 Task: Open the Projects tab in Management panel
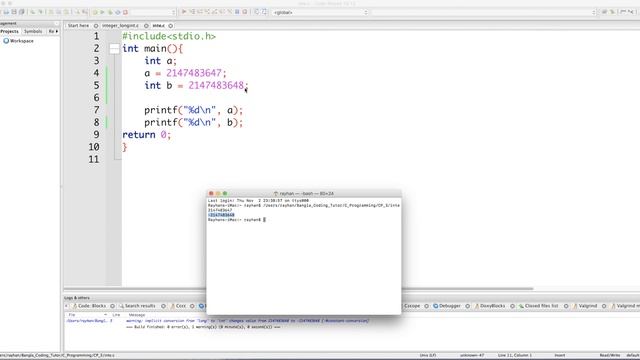[x=9, y=31]
